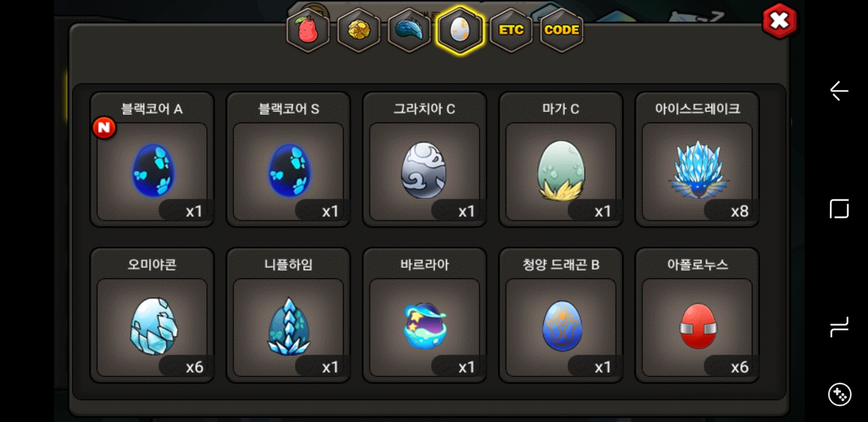Choose the 오미야콘 ice egg

152,315
